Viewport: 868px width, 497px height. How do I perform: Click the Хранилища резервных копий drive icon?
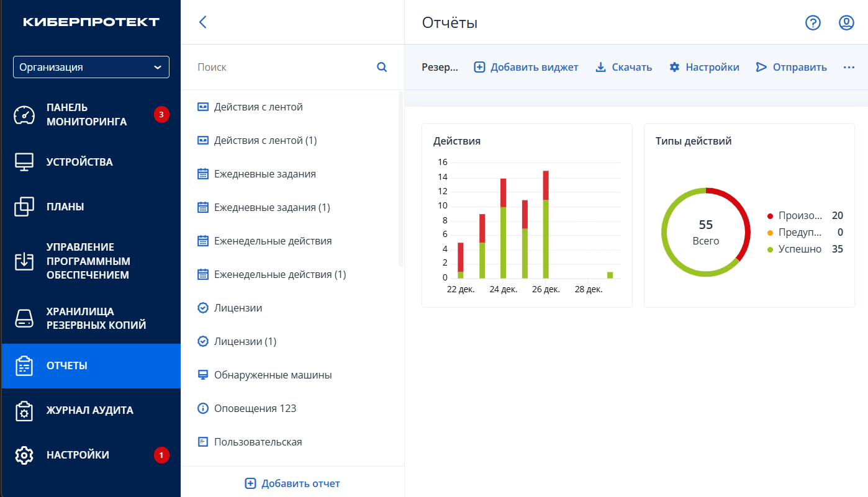pyautogui.click(x=24, y=318)
